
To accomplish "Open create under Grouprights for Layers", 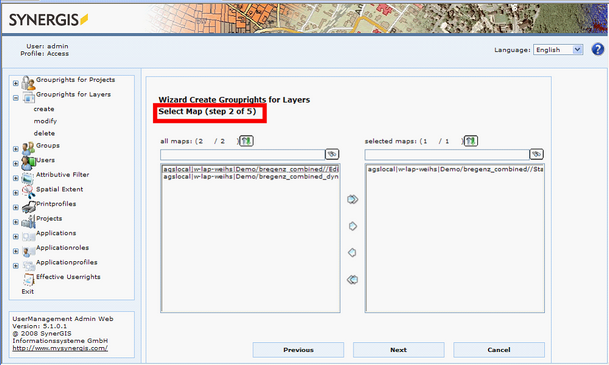I will tap(44, 109).
